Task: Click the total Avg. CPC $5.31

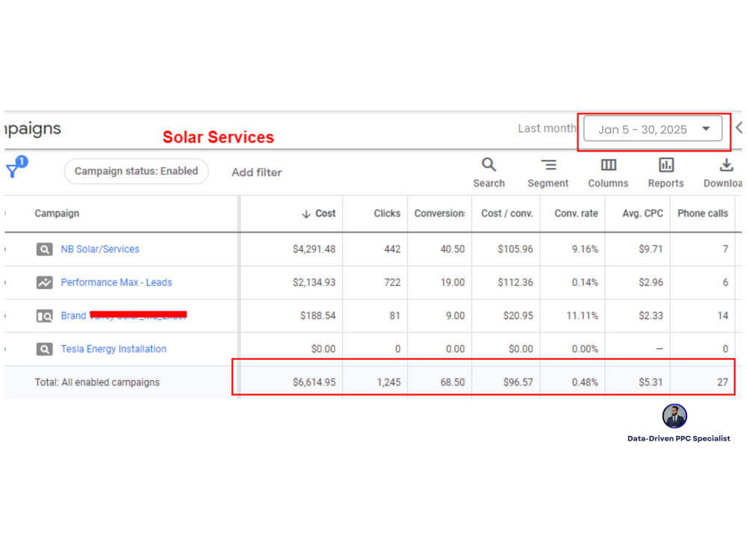Action: tap(651, 382)
